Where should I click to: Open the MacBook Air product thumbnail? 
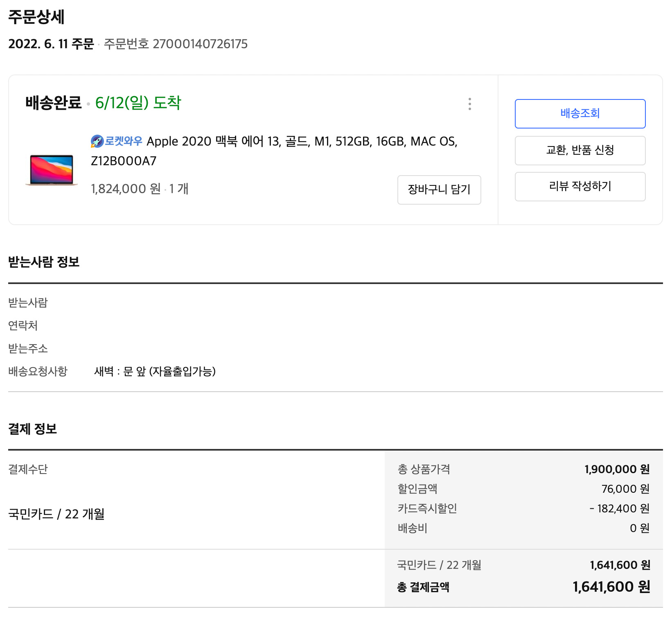tap(52, 170)
